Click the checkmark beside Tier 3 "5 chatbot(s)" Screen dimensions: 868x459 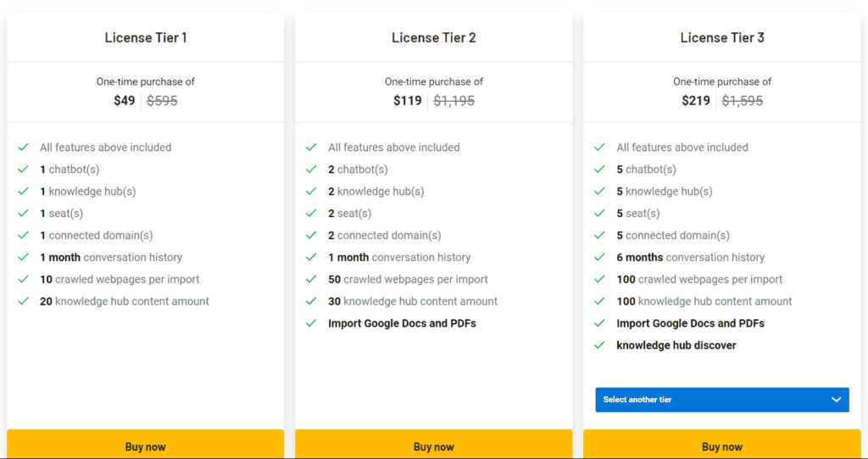[599, 170]
